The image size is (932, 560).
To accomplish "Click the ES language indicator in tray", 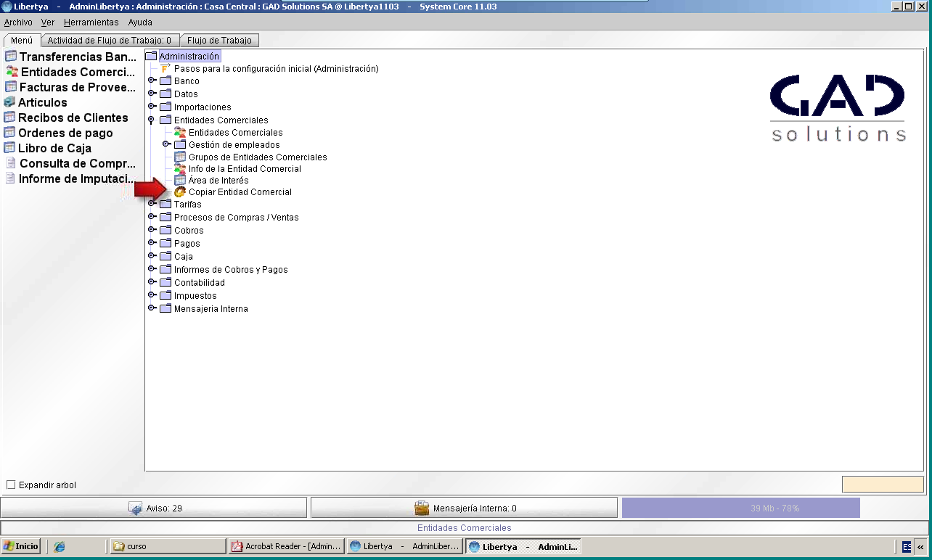I will 907,546.
